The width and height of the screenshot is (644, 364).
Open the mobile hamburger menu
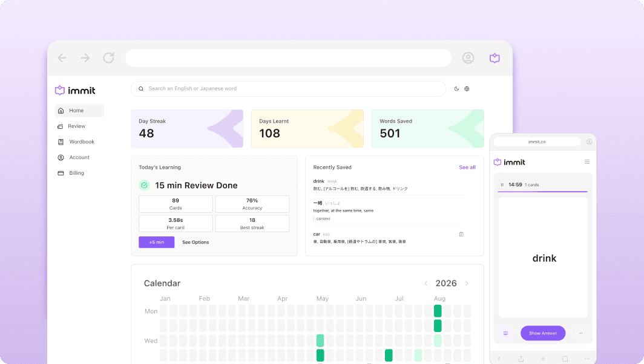[x=587, y=162]
